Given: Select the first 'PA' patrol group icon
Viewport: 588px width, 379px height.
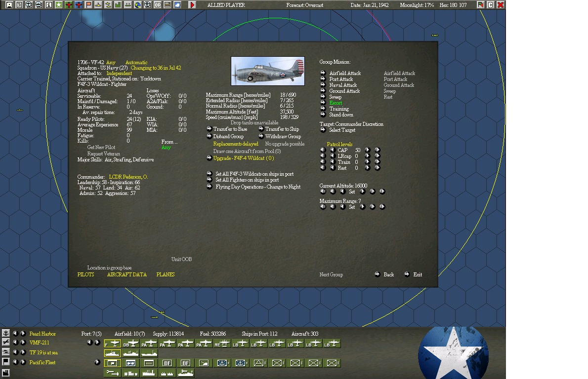Looking at the screenshot, I should tap(149, 343).
